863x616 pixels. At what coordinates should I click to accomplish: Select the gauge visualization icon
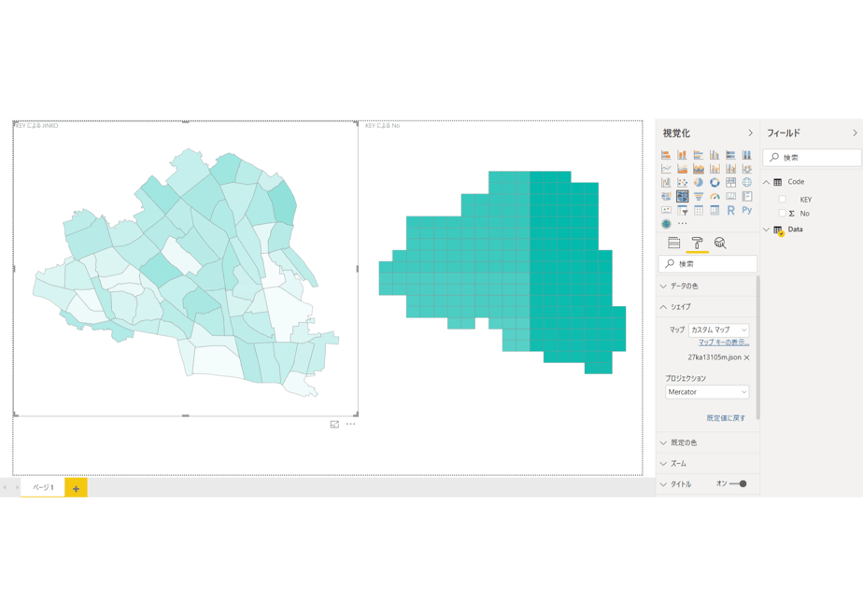714,196
